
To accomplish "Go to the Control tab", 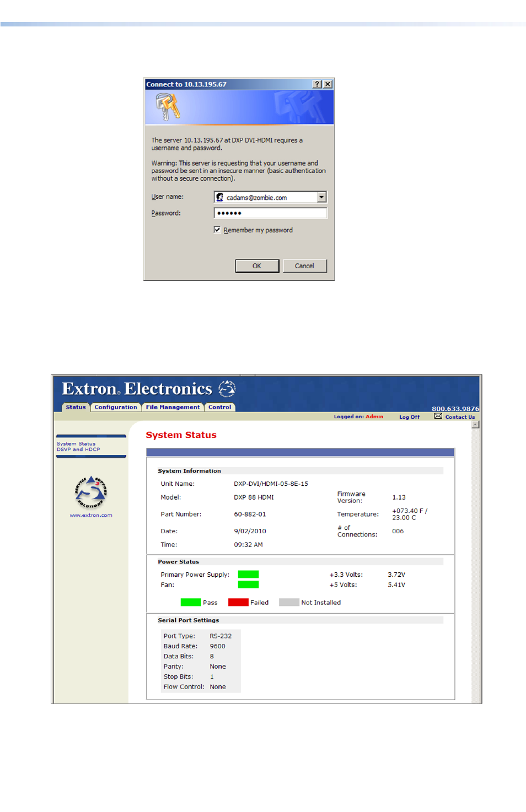I will 219,407.
